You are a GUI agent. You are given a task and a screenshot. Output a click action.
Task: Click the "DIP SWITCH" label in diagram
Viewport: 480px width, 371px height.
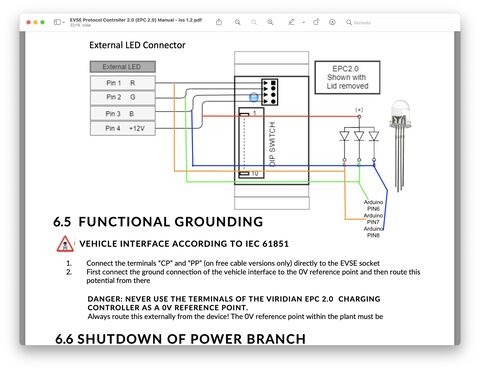272,144
